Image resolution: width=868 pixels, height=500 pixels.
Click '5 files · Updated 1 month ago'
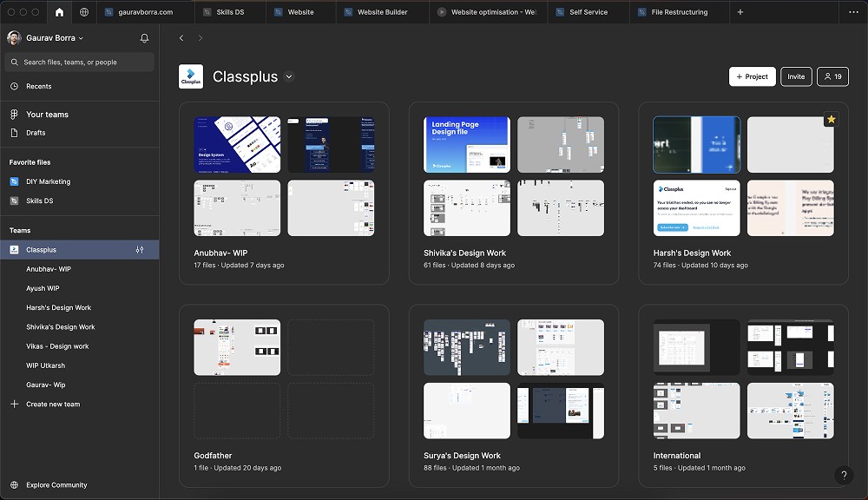pyautogui.click(x=699, y=468)
